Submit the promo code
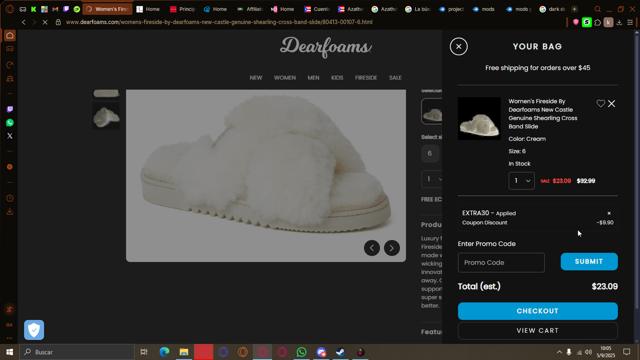This screenshot has height=360, width=640. coord(589,262)
